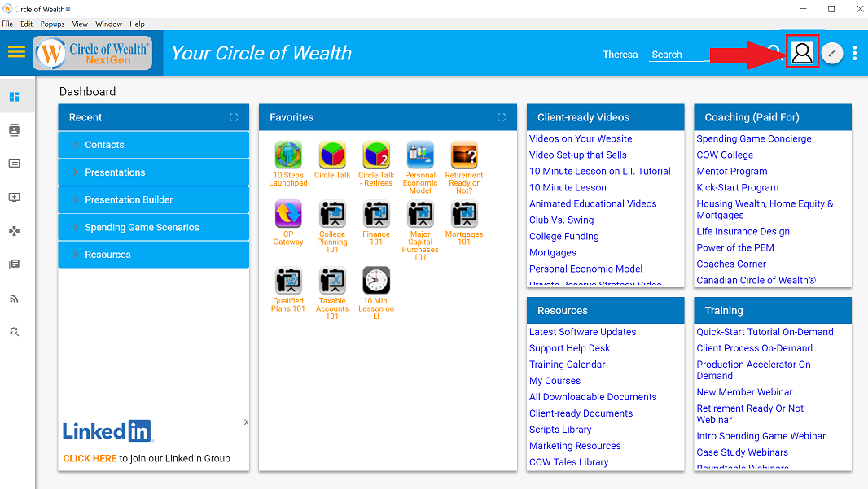Open Training Calendar link
The image size is (868, 489).
(x=567, y=365)
